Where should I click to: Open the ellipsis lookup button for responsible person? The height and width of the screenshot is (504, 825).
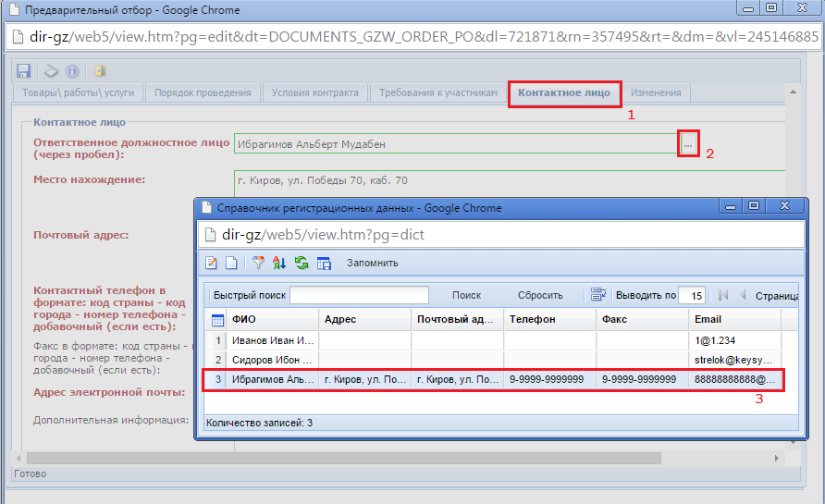[688, 143]
